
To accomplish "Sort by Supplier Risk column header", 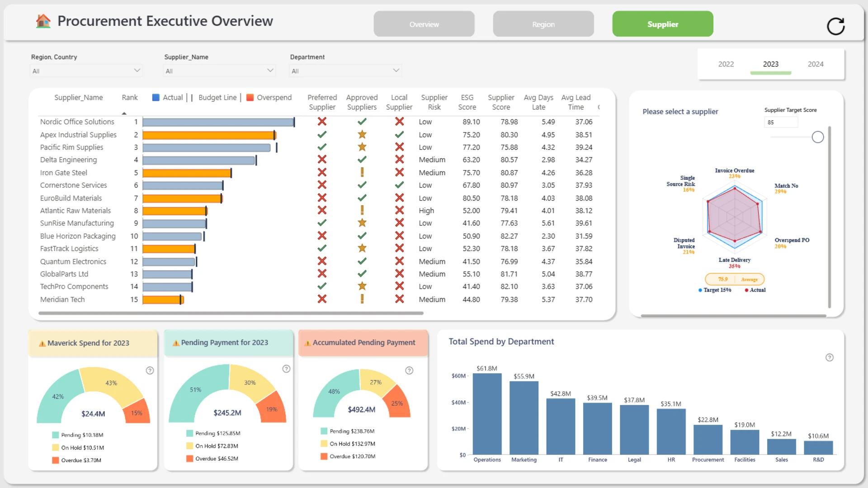I will [434, 102].
